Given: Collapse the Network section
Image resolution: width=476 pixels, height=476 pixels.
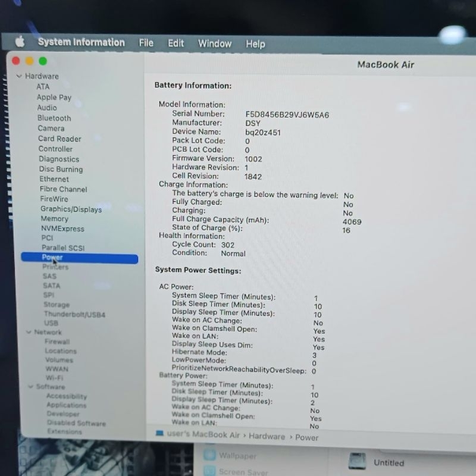Looking at the screenshot, I should click(29, 332).
